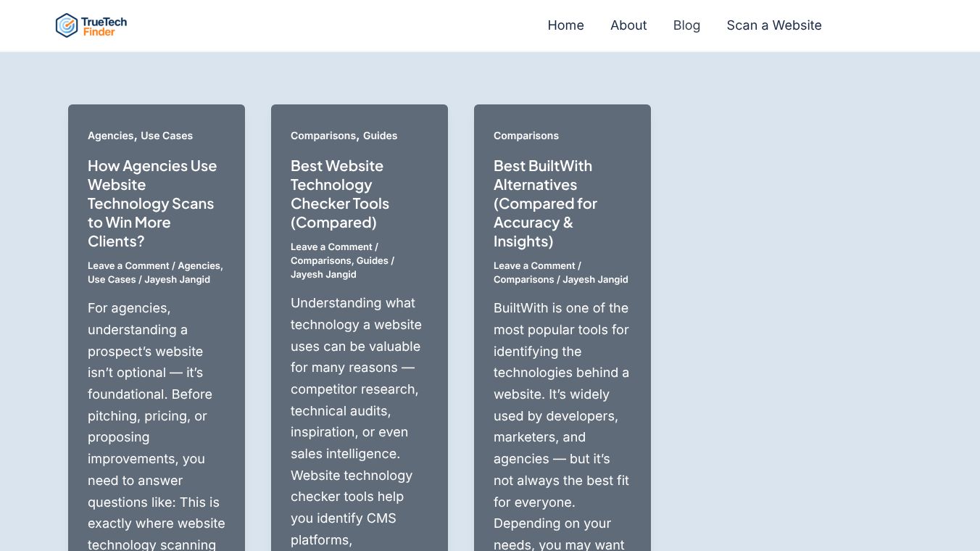The width and height of the screenshot is (980, 551).
Task: Open Use Cases link in first card meta line
Action: (112, 280)
